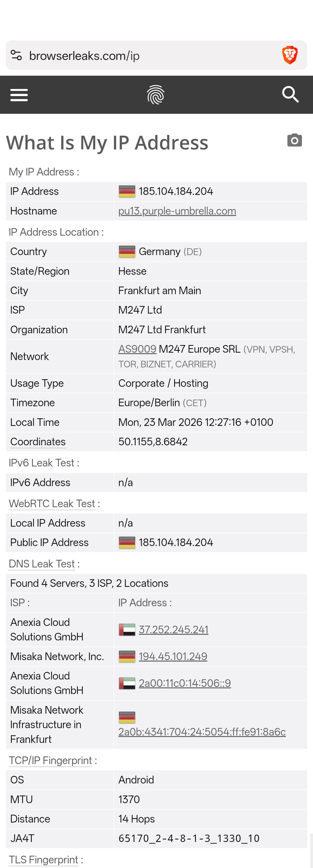Screen dimensions: 313x868
Task: Click the Coordinates label link
Action: pyautogui.click(x=38, y=442)
